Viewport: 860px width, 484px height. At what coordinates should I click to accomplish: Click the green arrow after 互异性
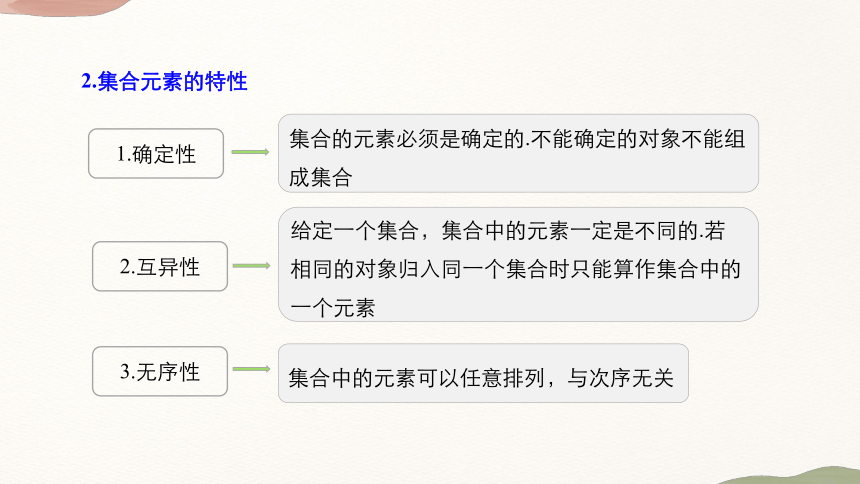[252, 266]
